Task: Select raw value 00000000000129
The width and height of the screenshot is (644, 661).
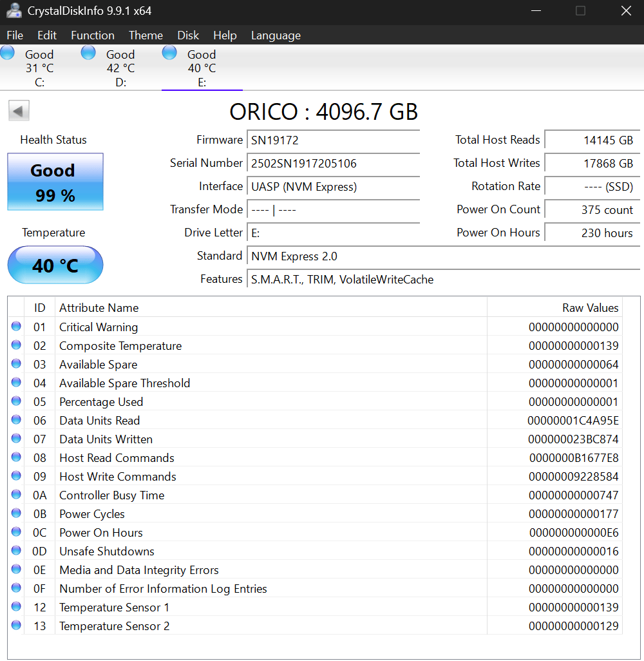Action: point(574,626)
